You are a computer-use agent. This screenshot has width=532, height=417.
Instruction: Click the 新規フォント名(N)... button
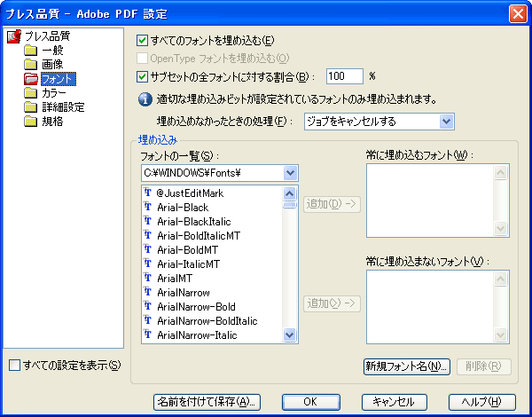pyautogui.click(x=407, y=366)
